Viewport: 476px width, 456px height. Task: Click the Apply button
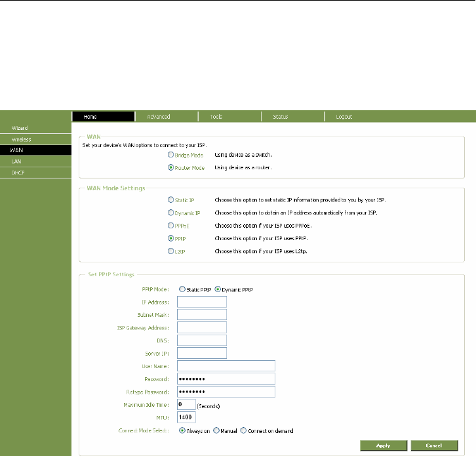383,446
